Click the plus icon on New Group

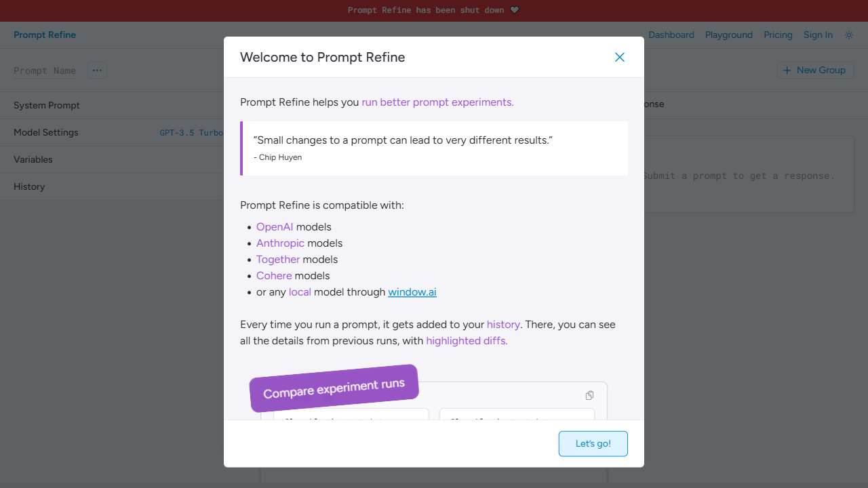point(787,70)
